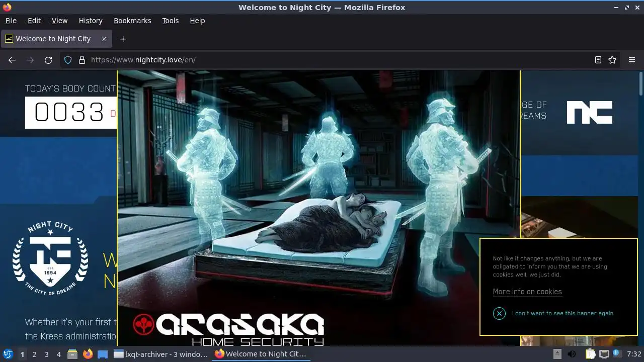Follow the More info on cookies link
644x362 pixels.
(527, 292)
